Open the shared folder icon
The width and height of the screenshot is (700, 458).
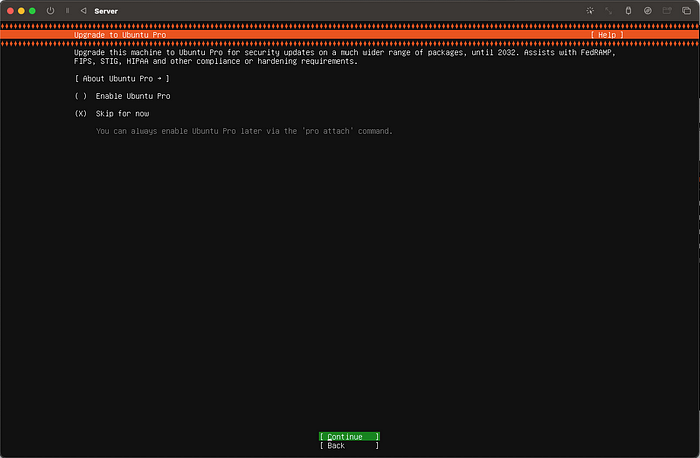(x=667, y=11)
